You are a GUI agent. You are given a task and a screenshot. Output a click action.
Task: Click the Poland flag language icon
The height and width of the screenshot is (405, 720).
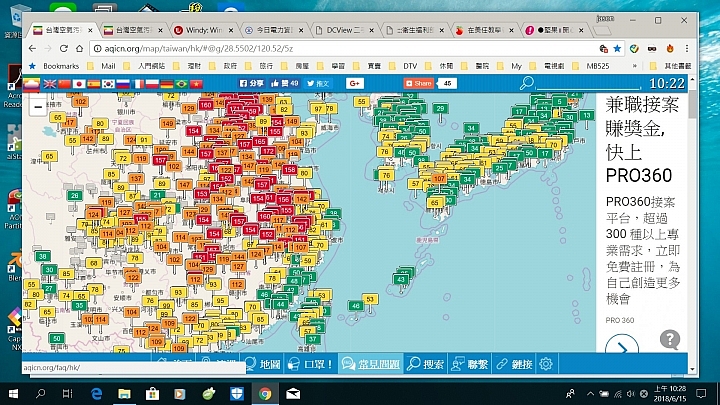click(x=152, y=84)
